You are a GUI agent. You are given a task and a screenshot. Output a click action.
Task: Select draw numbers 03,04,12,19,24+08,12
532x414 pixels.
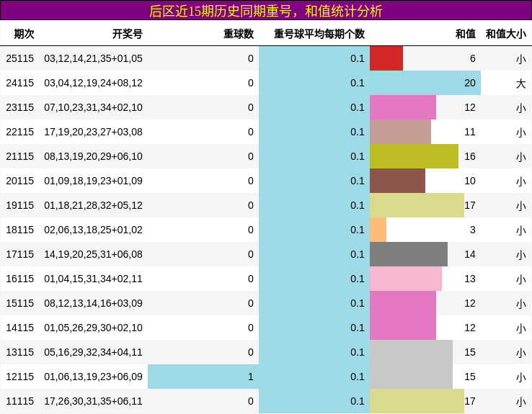93,83
